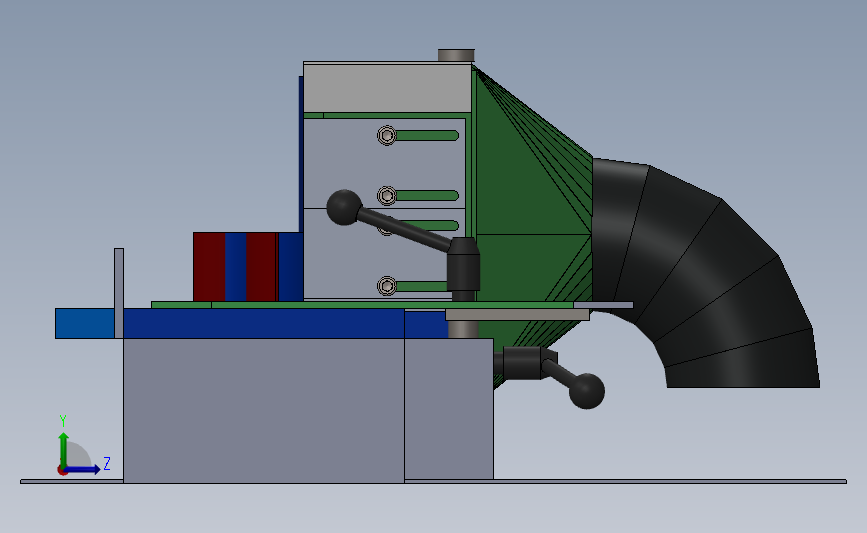Image resolution: width=867 pixels, height=533 pixels.
Task: Click the blue Z axis arrow of triad
Action: click(x=83, y=470)
